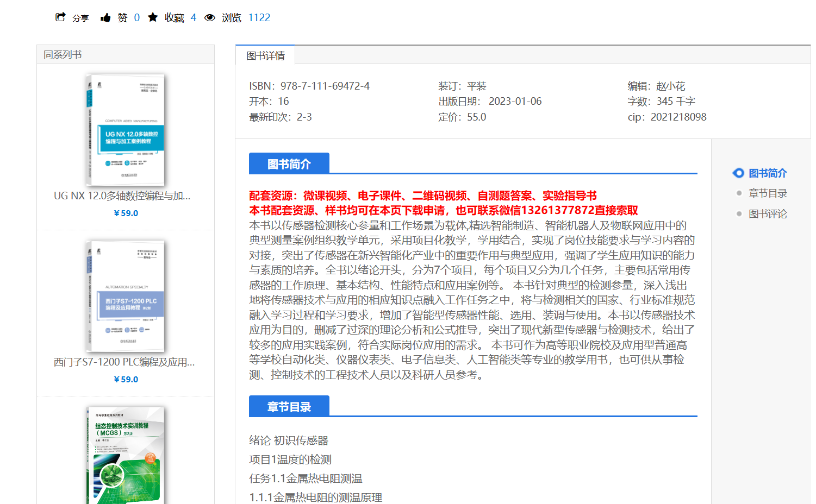Click the ￥59.0 price under 西门子S7-1200 book

[126, 380]
